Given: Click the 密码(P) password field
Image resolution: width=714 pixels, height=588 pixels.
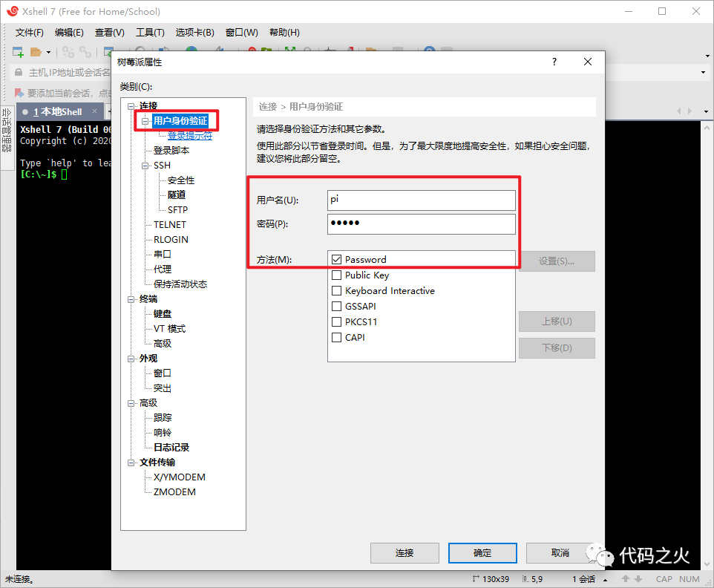Looking at the screenshot, I should coord(422,224).
